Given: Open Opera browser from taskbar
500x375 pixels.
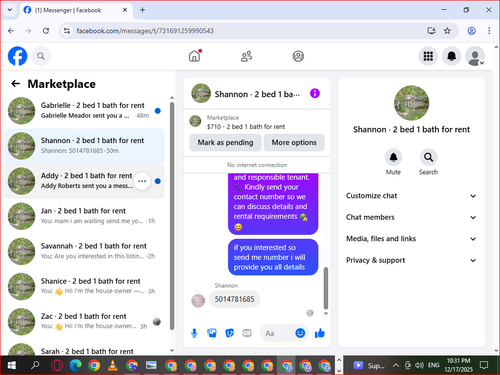Looking at the screenshot, I should [x=57, y=366].
